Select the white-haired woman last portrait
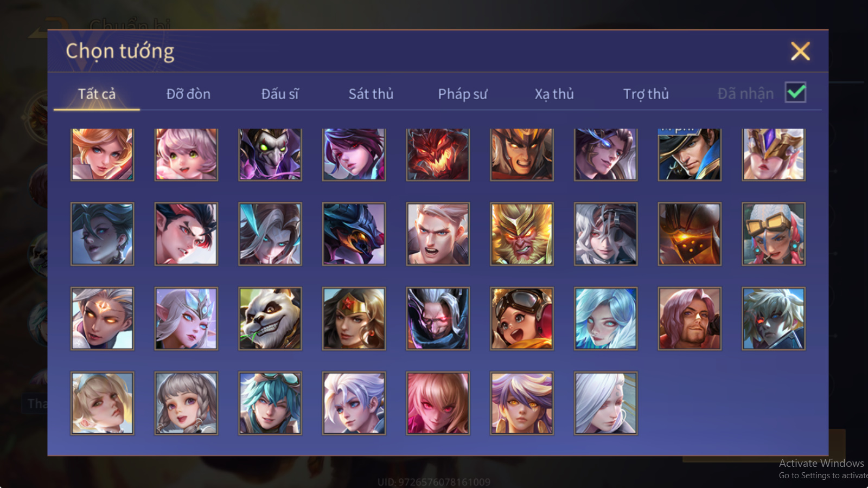This screenshot has height=488, width=868. coord(605,403)
